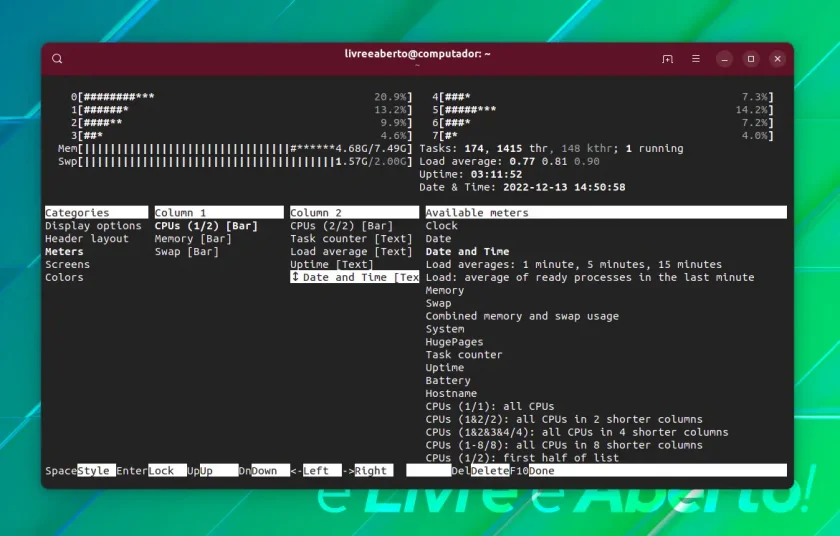Select Load average [Text] meter
The width and height of the screenshot is (840, 536).
click(351, 252)
